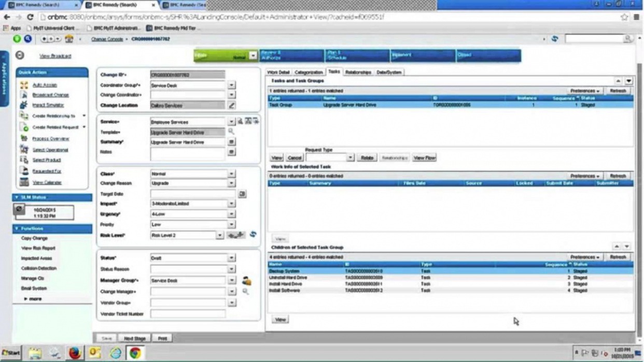
Task: Open the Change Reason dropdown
Action: [x=232, y=183]
